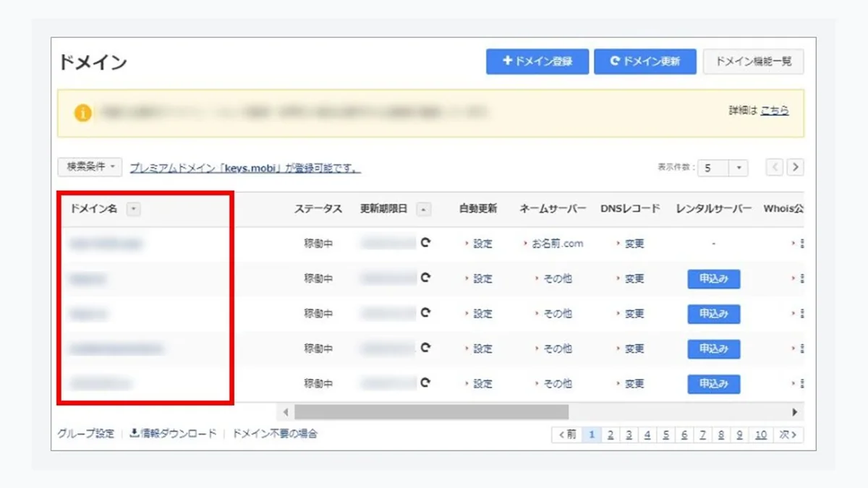Open ドメイン不要の場合 link
The height and width of the screenshot is (488, 868).
(275, 434)
